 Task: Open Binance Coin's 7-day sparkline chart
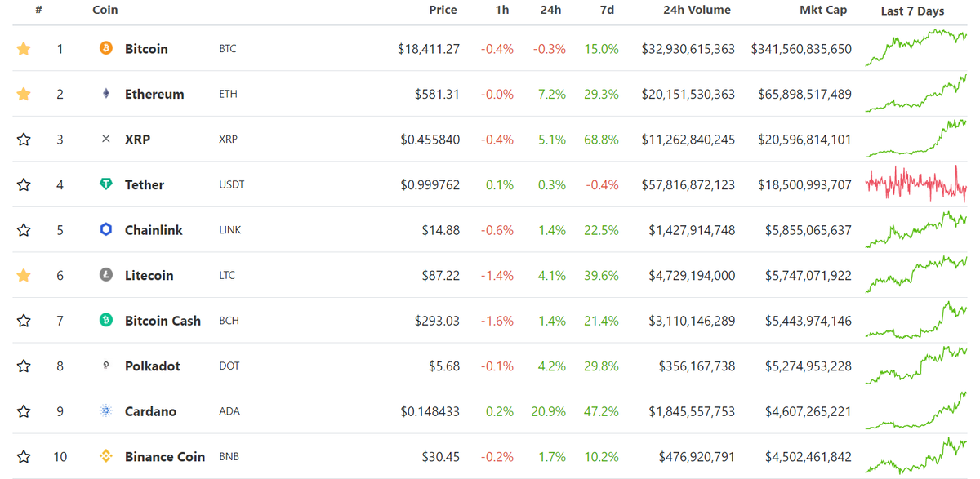click(915, 455)
